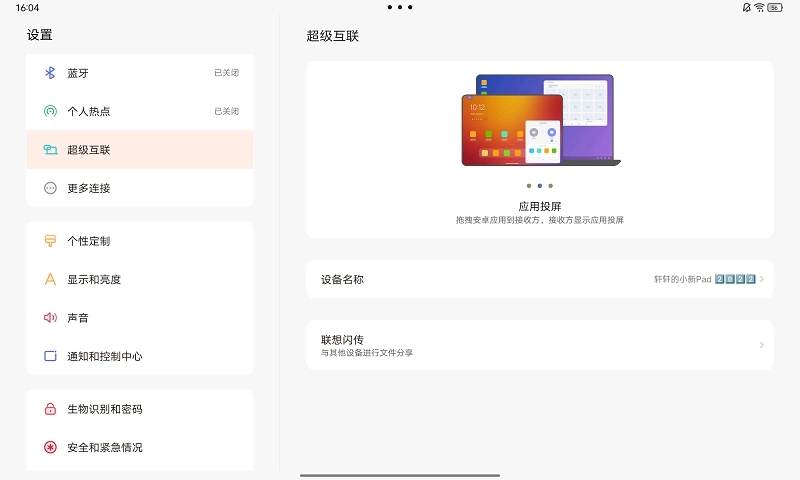The height and width of the screenshot is (480, 800).
Task: Tap device name 轩轩的小新Pad value
Action: point(704,280)
